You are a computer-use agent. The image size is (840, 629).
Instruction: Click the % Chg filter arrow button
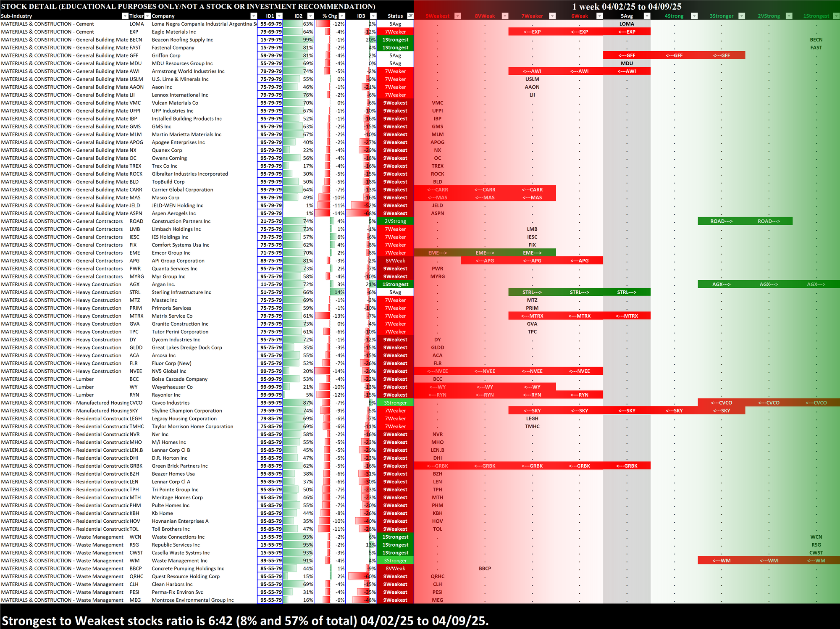coord(342,16)
